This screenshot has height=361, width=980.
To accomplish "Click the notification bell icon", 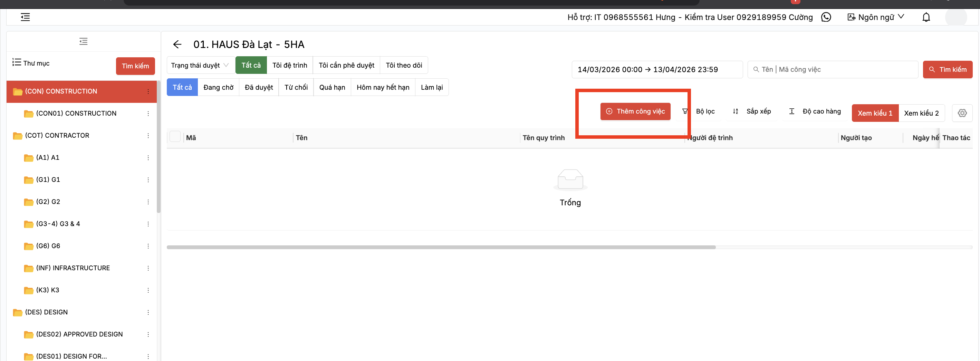I will click(x=926, y=17).
